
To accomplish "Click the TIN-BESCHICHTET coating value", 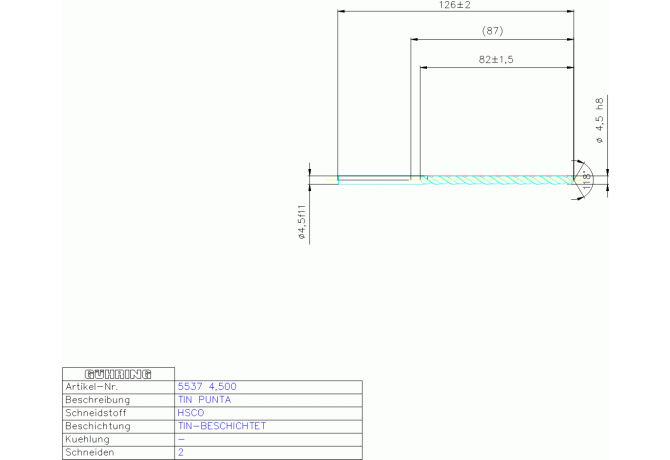I will pyautogui.click(x=221, y=425).
